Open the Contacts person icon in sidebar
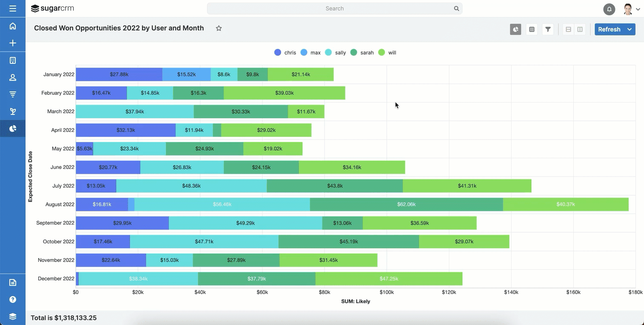 click(x=13, y=77)
